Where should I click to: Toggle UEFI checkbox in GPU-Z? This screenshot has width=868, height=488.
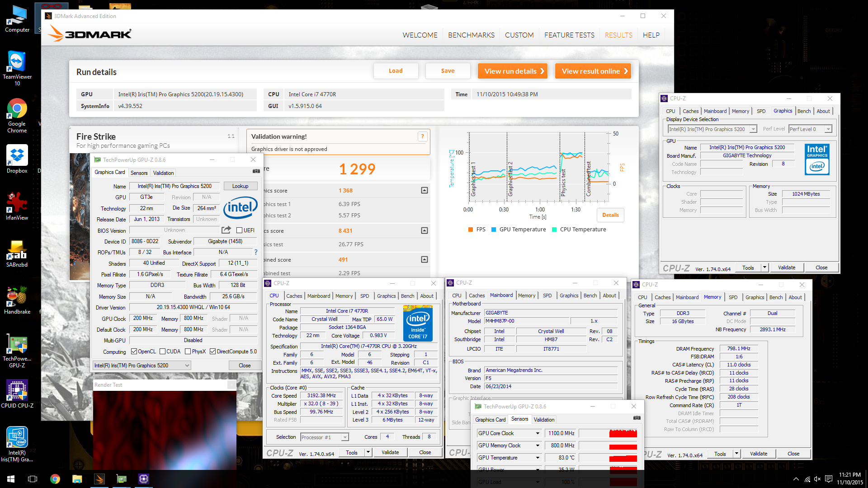pos(240,230)
